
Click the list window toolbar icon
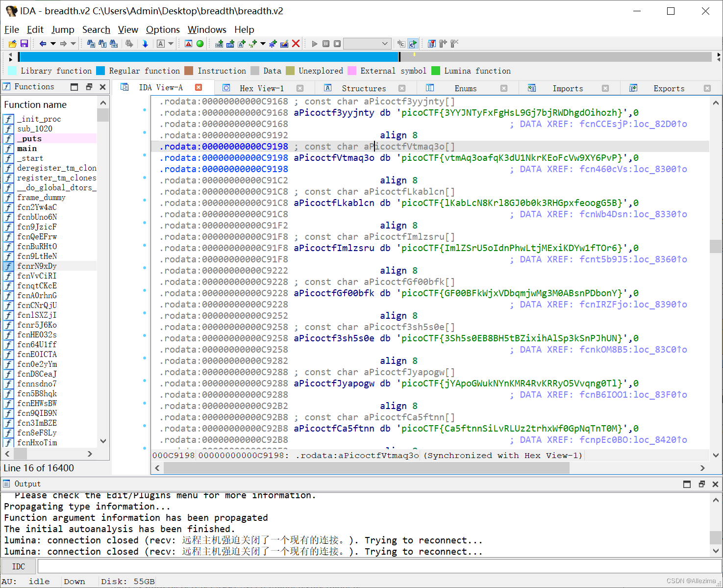click(431, 44)
